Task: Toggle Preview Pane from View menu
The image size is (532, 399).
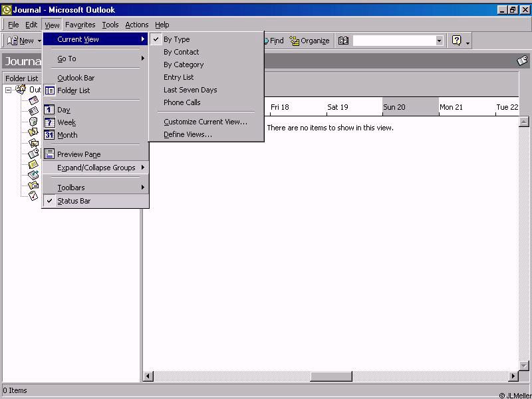Action: coord(78,154)
